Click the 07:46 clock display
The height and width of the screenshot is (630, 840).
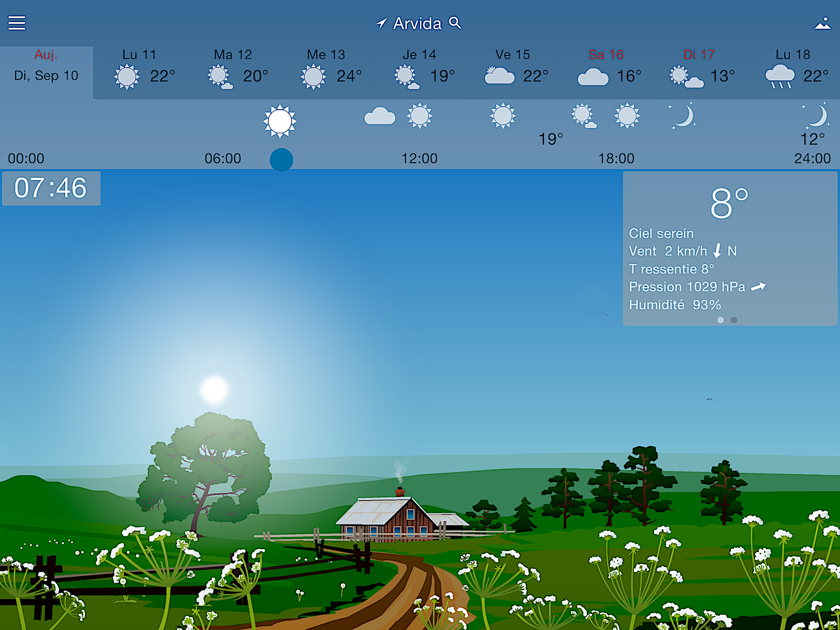click(x=51, y=188)
